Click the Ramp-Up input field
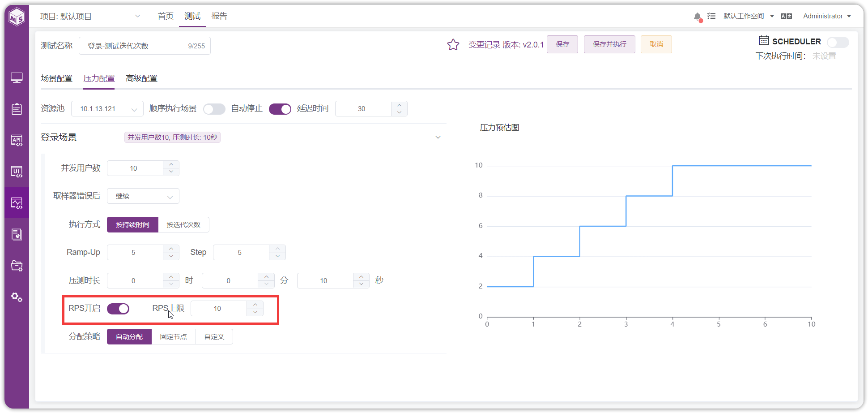 135,253
